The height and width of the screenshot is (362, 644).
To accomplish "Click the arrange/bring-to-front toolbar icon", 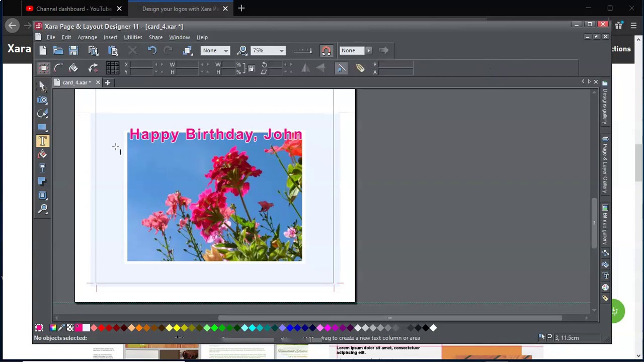I will 188,50.
